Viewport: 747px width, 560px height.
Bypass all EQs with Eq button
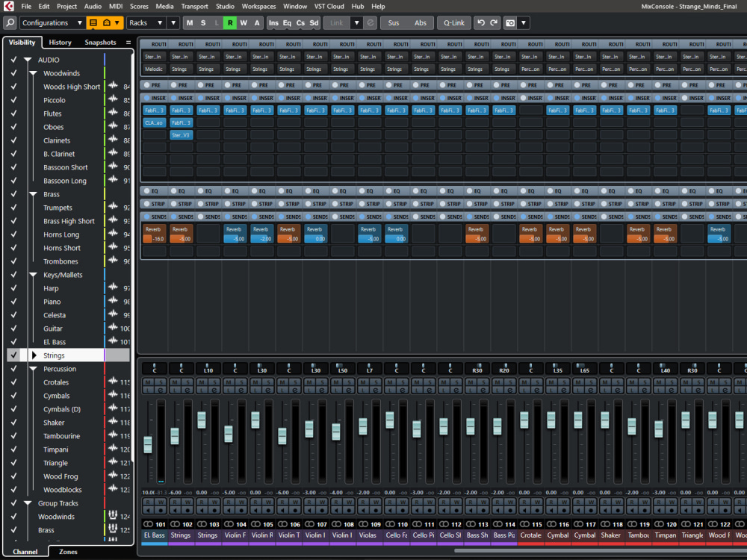pos(287,23)
